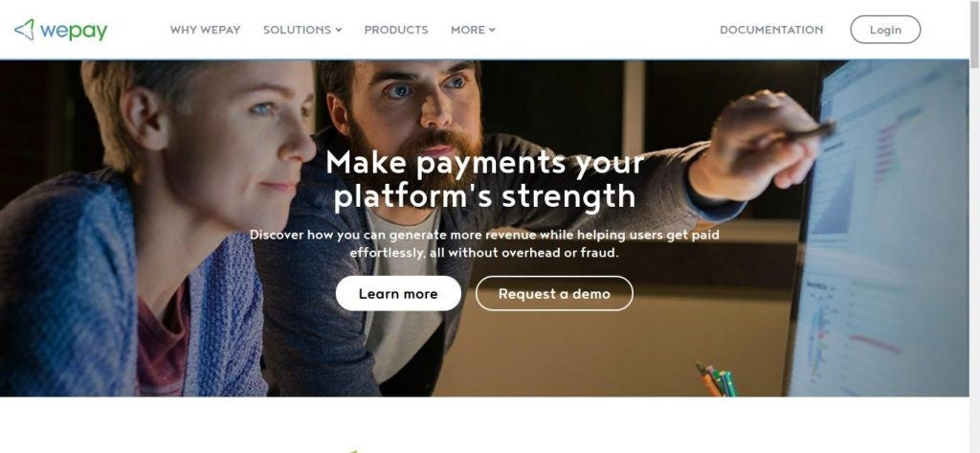Click the "Discover how you can generate" paragraph
This screenshot has width=980, height=453.
tap(484, 244)
